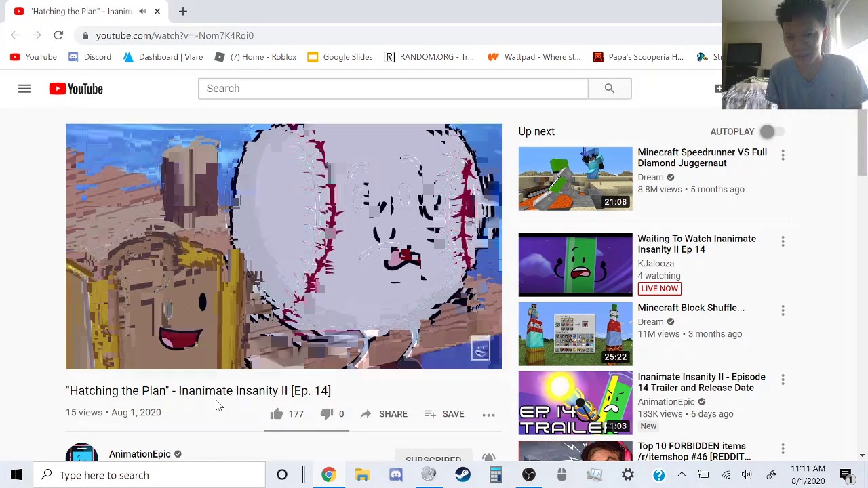Click the video player frame
The height and width of the screenshot is (488, 868).
284,247
